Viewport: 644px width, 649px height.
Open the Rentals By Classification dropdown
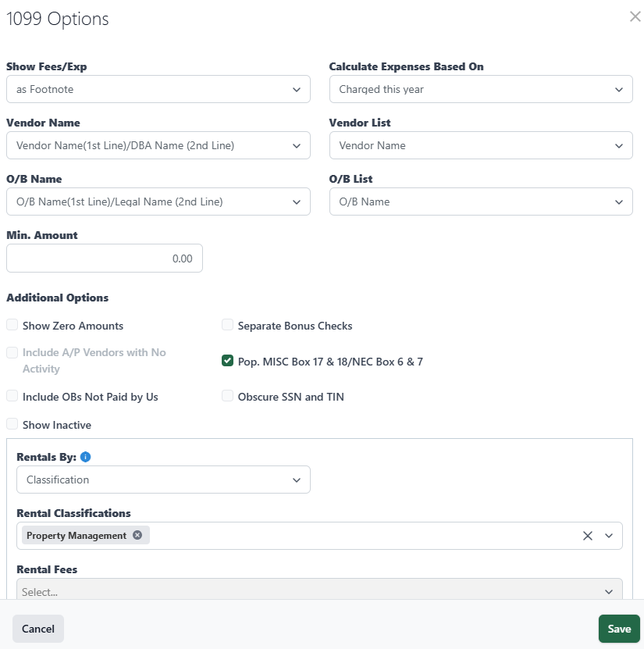pyautogui.click(x=163, y=480)
